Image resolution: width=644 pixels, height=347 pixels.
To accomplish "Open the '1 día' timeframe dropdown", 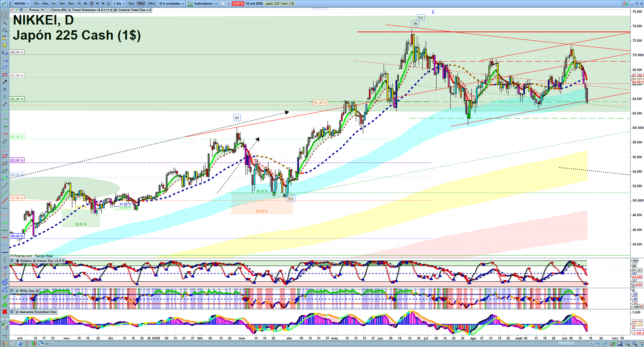I will point(119,4).
